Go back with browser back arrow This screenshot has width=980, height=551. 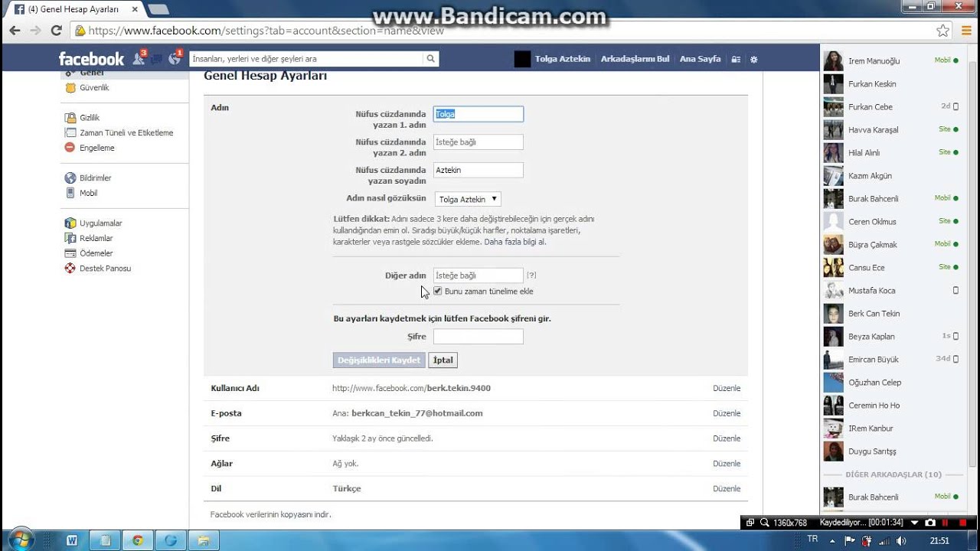[x=15, y=31]
